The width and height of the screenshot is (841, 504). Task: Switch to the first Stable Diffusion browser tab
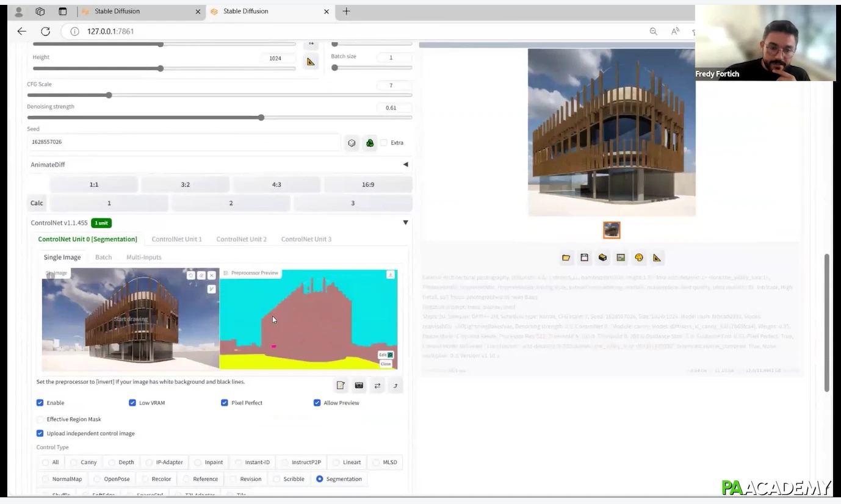(140, 11)
